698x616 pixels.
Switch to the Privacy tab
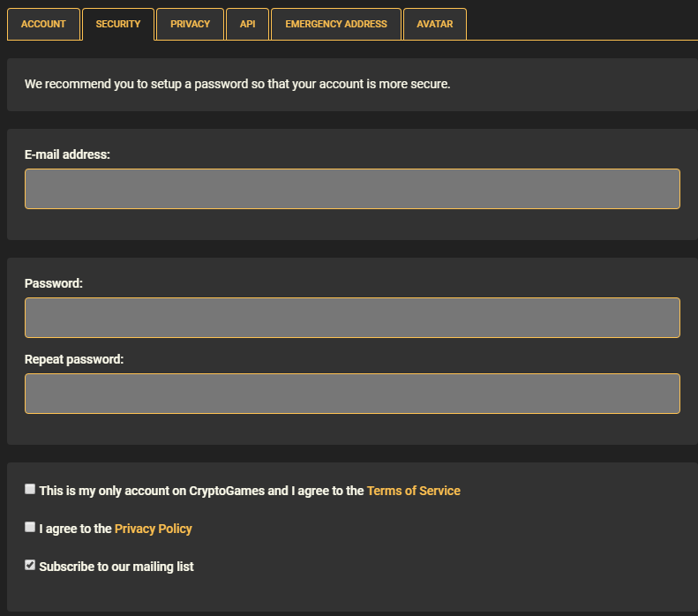190,24
